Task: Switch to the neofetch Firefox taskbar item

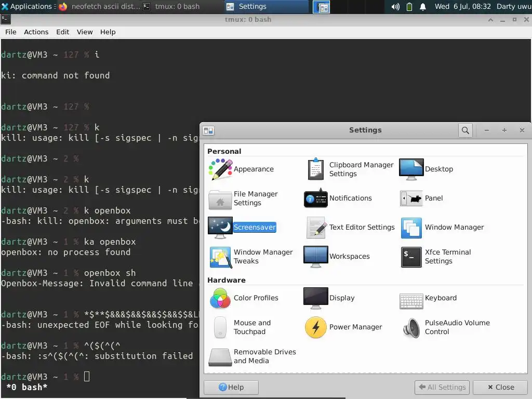Action: click(99, 6)
